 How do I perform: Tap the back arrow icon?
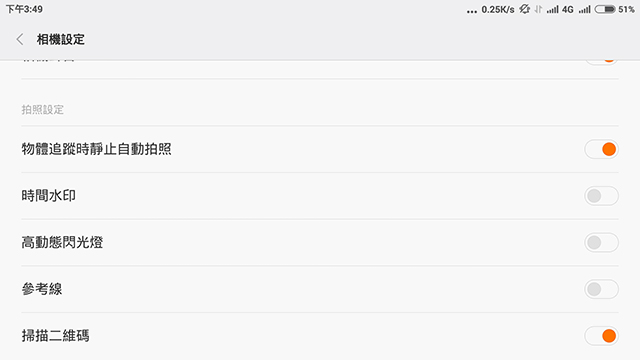coord(20,40)
